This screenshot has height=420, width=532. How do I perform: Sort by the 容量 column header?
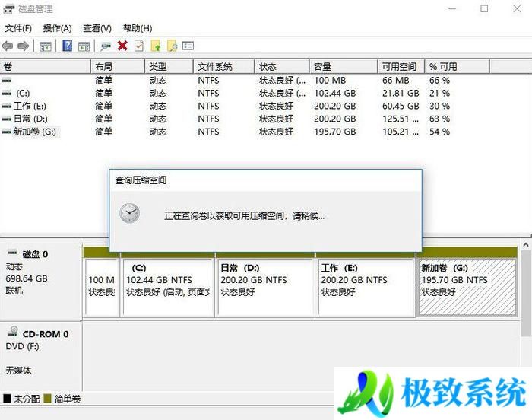click(344, 67)
